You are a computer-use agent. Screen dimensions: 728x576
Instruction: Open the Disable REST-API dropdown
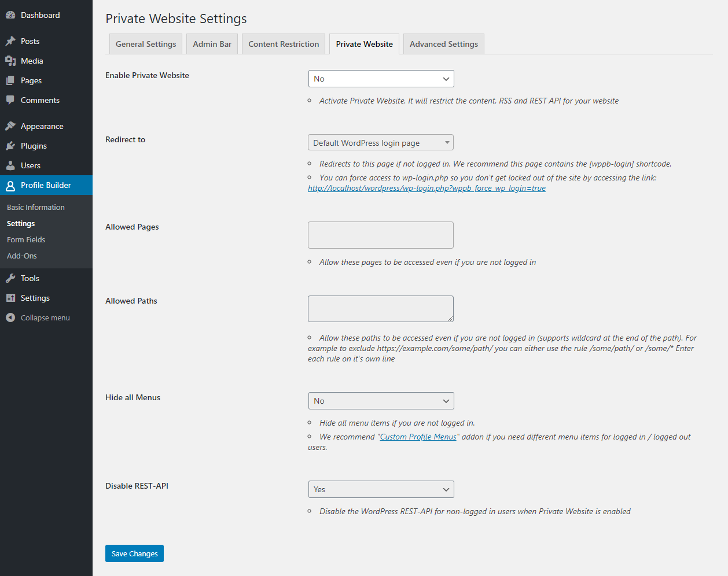381,489
